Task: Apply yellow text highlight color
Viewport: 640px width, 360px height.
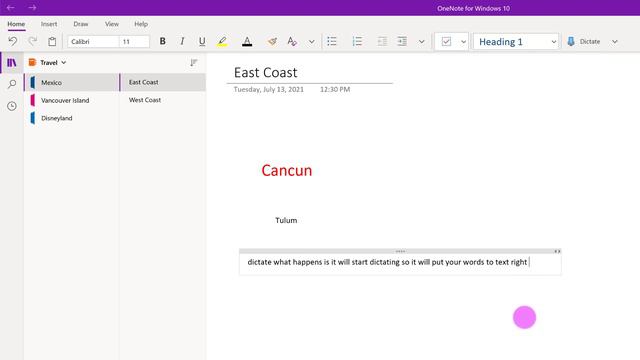Action: 222,41
